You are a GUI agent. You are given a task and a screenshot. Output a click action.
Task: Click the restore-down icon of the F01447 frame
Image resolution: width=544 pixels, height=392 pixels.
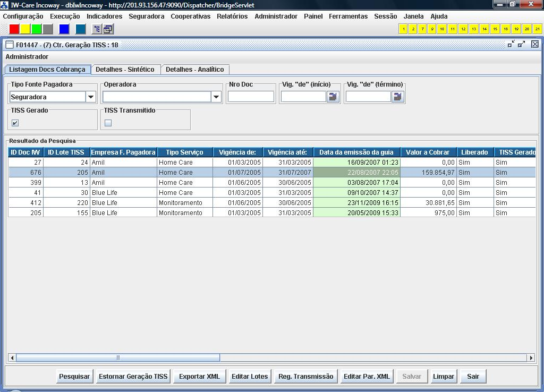[x=511, y=44]
